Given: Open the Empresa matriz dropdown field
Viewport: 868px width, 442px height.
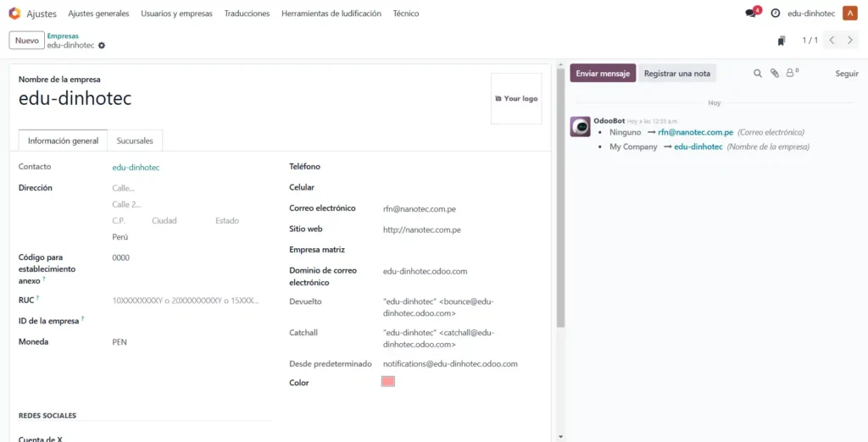Looking at the screenshot, I should pyautogui.click(x=462, y=250).
